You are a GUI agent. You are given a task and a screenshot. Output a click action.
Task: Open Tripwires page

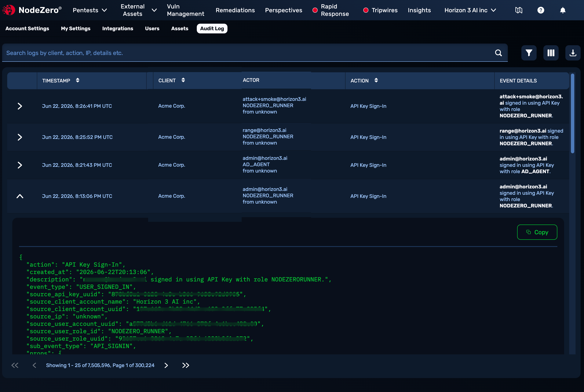tap(385, 10)
